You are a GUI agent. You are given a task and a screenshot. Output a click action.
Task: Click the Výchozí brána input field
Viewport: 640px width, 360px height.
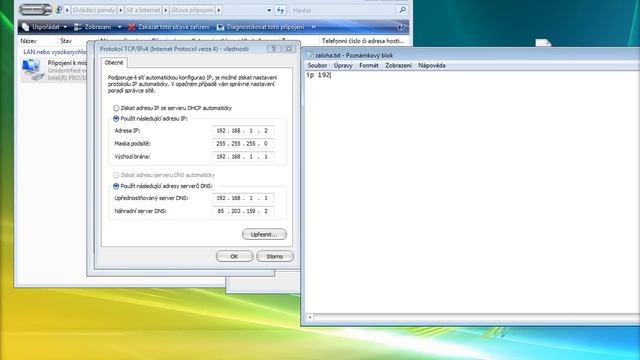(x=243, y=157)
